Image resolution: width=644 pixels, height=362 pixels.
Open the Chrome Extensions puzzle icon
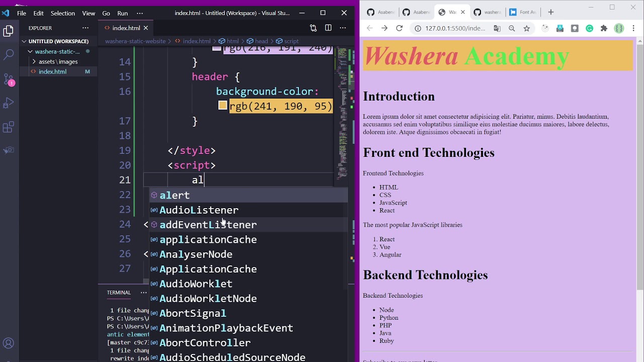604,29
